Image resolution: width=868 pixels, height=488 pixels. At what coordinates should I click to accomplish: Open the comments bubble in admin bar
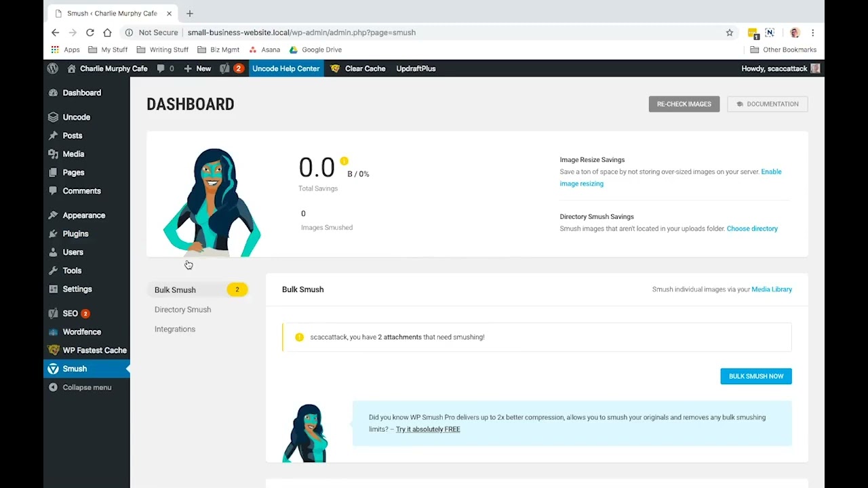coord(165,68)
